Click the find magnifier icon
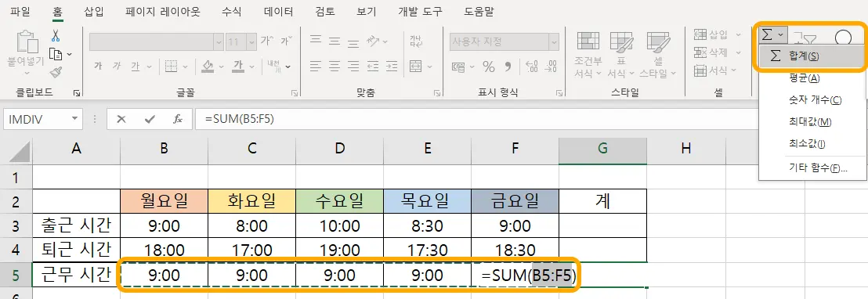 click(843, 37)
